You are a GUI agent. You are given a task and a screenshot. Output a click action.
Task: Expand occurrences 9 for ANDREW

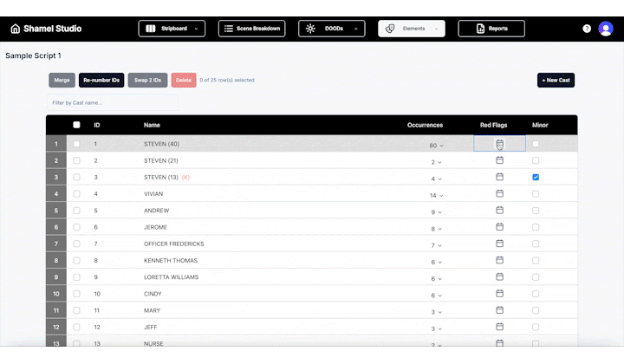point(437,212)
